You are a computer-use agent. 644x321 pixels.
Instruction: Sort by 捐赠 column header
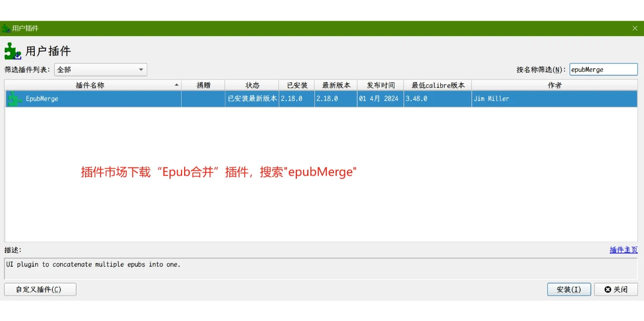point(203,85)
